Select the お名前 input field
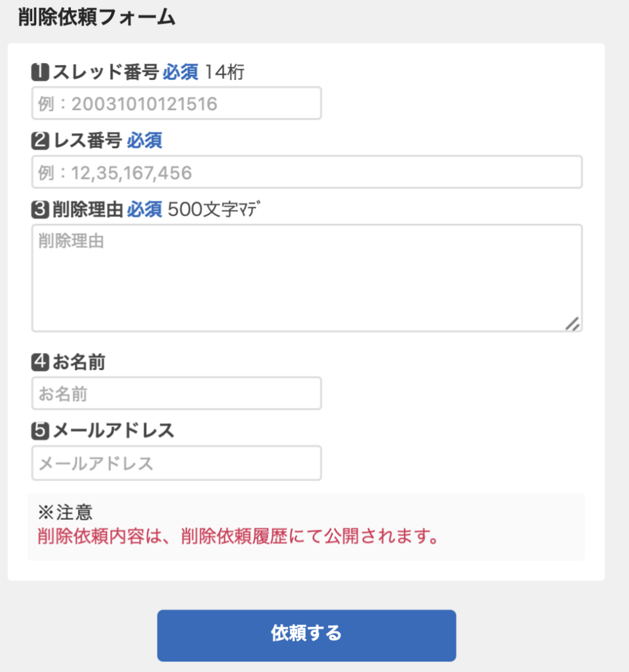Image resolution: width=629 pixels, height=672 pixels. [176, 393]
